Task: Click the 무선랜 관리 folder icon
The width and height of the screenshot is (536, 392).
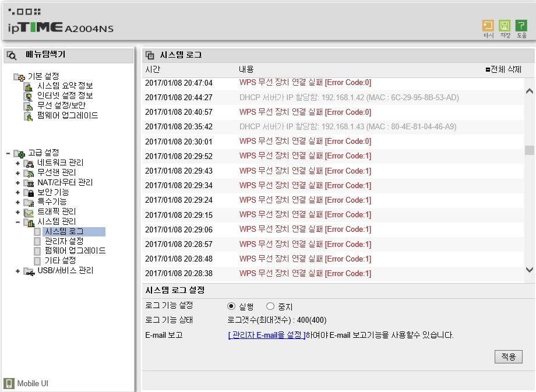Action: tap(29, 173)
